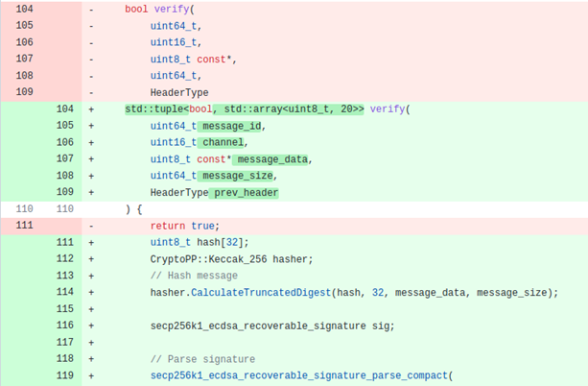Click highlighted 'message_size' parameter name
The width and height of the screenshot is (588, 386).
coord(238,176)
